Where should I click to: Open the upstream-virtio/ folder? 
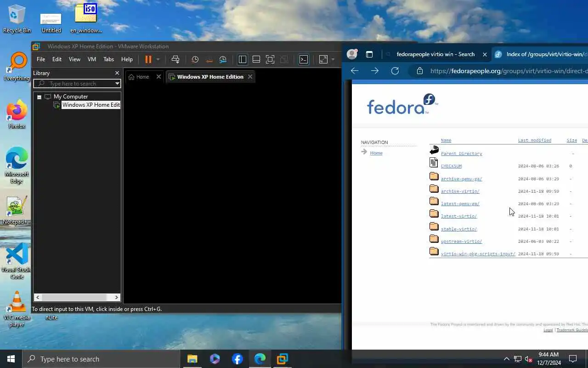pyautogui.click(x=461, y=241)
